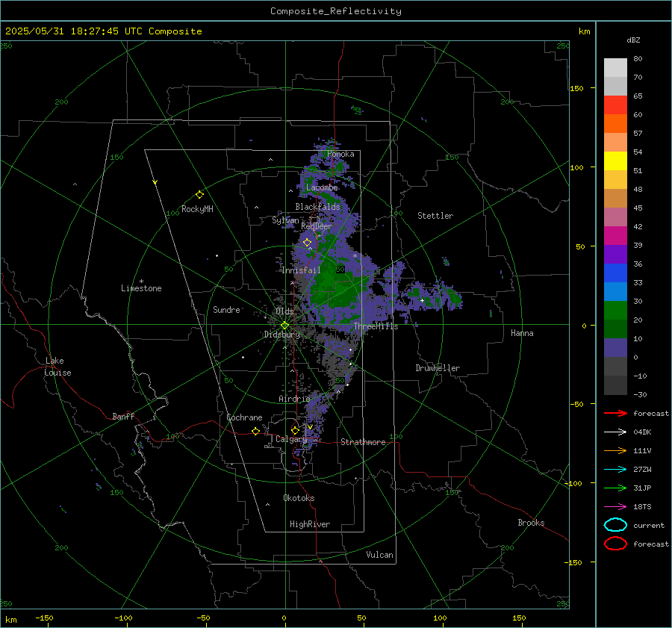
Task: Click the yellow diamond marker at Didsbury radar center
Action: point(284,326)
